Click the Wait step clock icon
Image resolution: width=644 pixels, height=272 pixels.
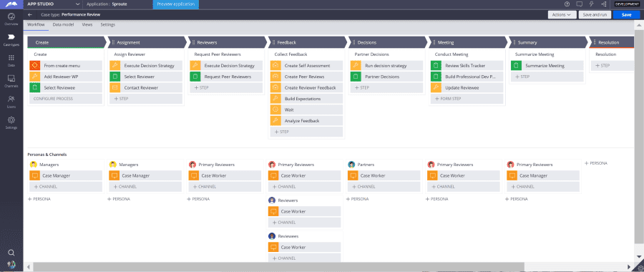point(275,110)
